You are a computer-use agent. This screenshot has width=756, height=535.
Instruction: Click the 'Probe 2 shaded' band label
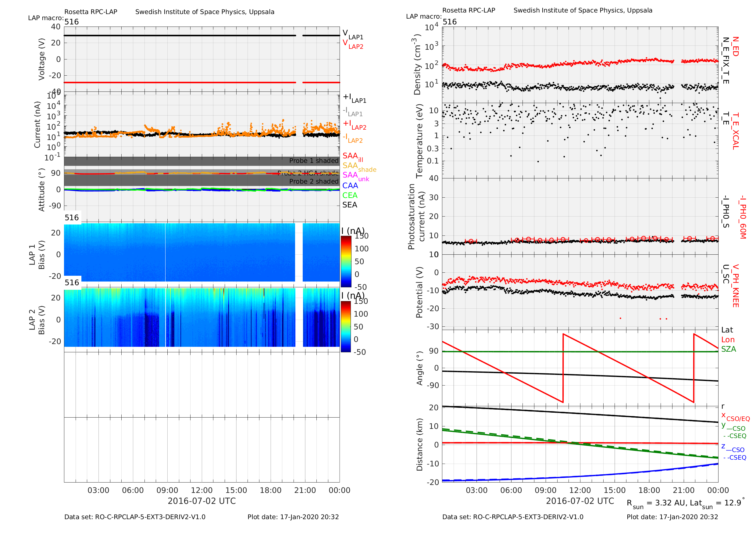pyautogui.click(x=314, y=181)
